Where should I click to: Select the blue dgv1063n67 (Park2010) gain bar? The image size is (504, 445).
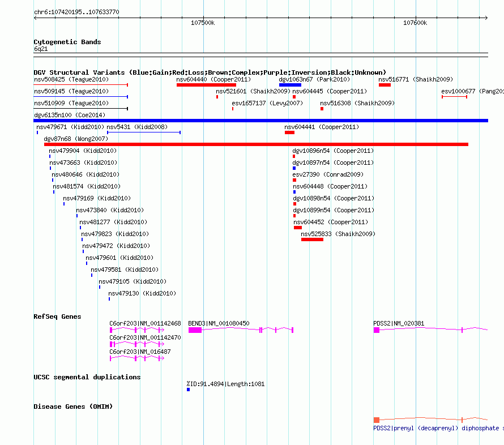tap(291, 85)
